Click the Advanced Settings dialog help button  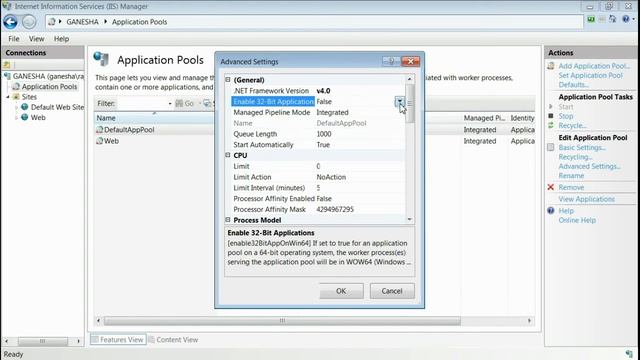click(x=391, y=61)
